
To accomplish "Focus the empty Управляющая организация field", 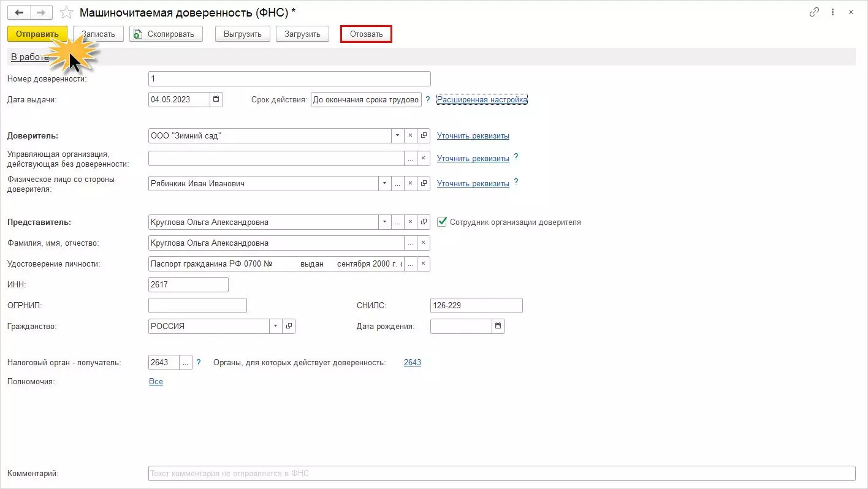I will (x=276, y=158).
